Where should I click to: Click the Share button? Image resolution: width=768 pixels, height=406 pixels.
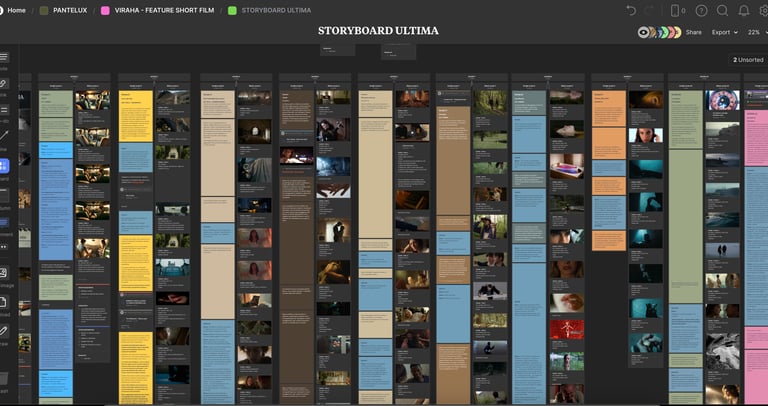[694, 32]
